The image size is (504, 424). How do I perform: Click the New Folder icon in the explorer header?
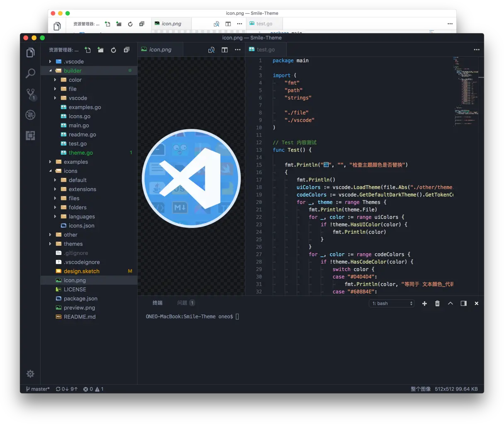(x=100, y=50)
